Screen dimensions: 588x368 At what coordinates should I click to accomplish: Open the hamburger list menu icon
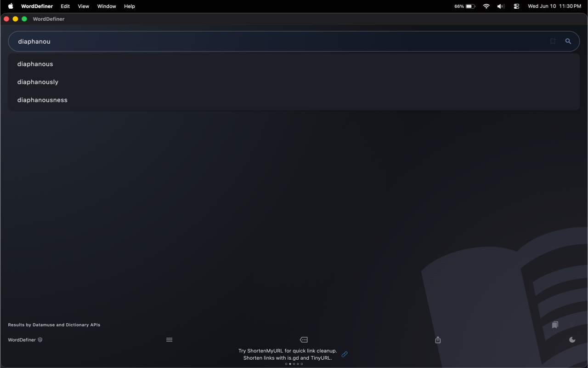[x=170, y=340]
